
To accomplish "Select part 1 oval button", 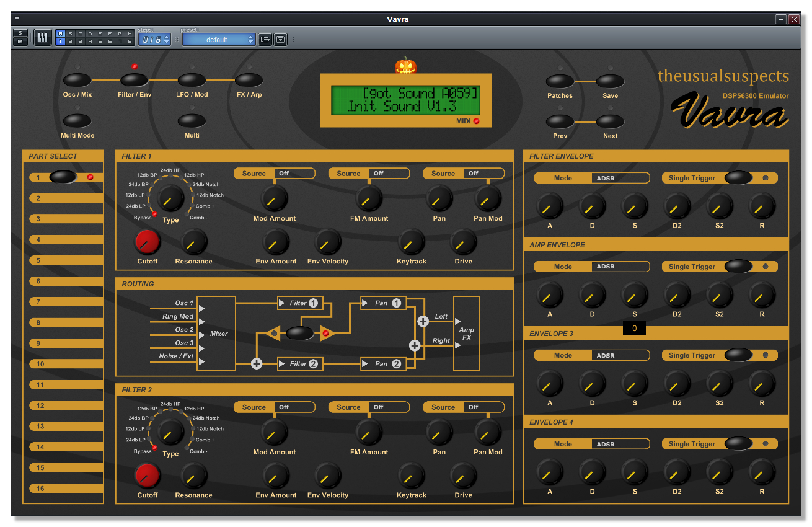I will pyautogui.click(x=63, y=177).
